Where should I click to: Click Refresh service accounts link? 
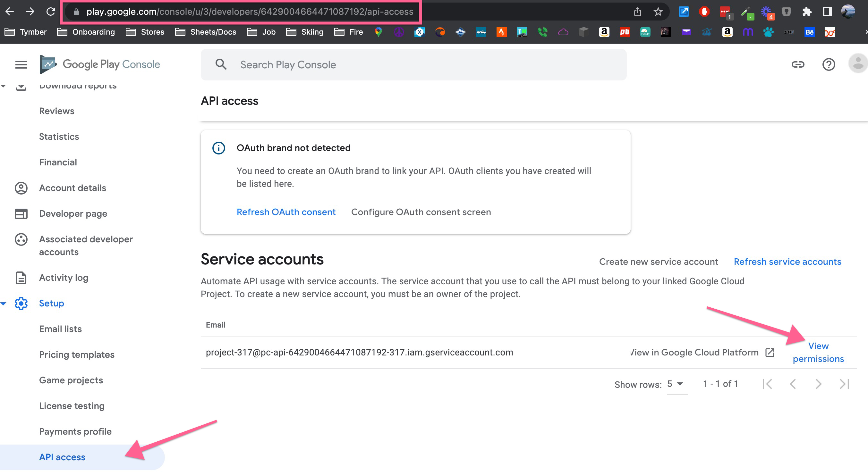pos(787,262)
